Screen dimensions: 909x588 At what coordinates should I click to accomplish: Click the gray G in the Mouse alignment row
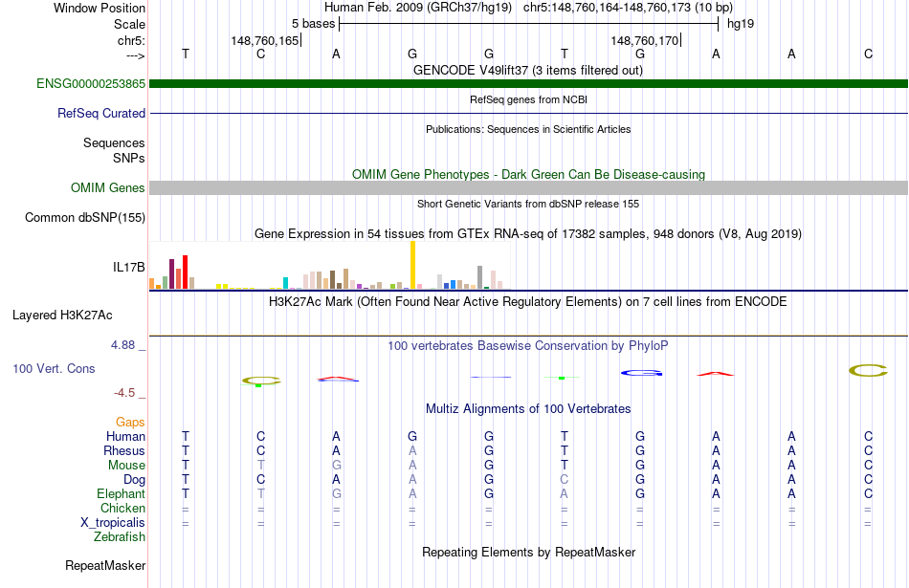tap(336, 466)
